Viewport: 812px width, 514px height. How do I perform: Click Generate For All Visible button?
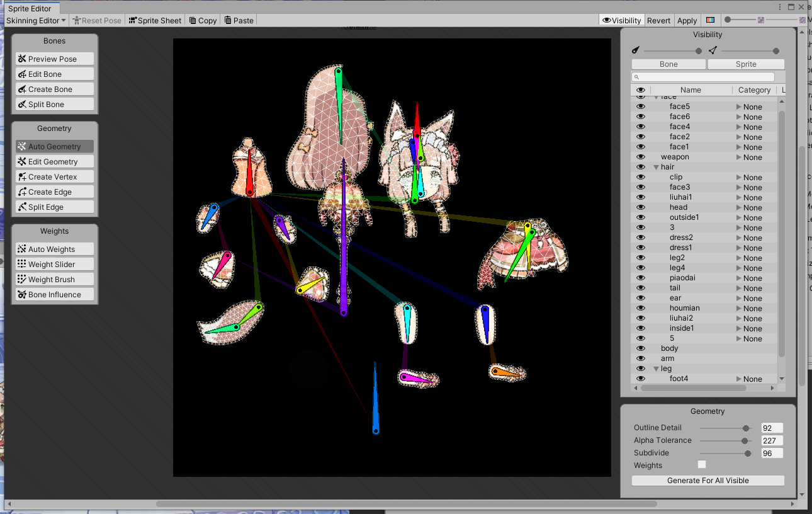708,481
